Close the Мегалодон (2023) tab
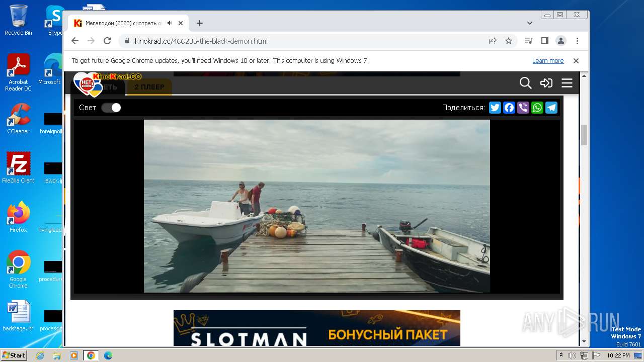This screenshot has height=362, width=644. pos(181,23)
